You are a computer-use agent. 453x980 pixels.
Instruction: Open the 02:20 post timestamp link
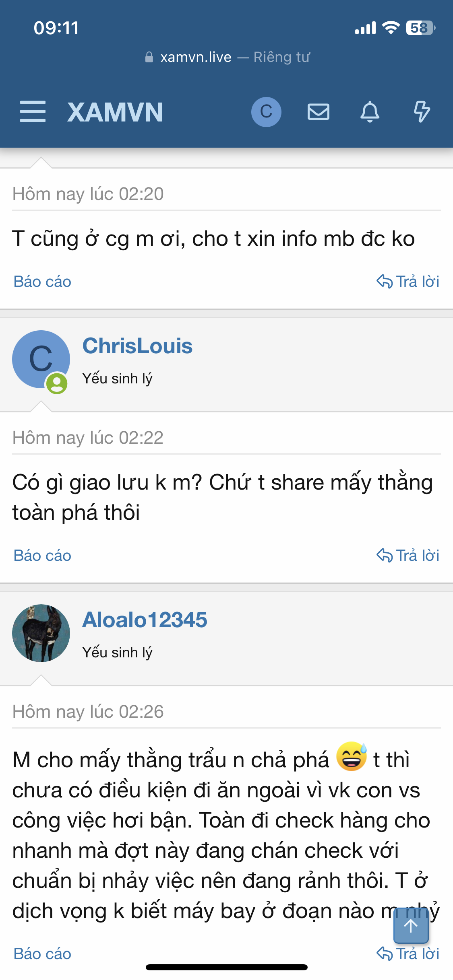click(x=88, y=194)
